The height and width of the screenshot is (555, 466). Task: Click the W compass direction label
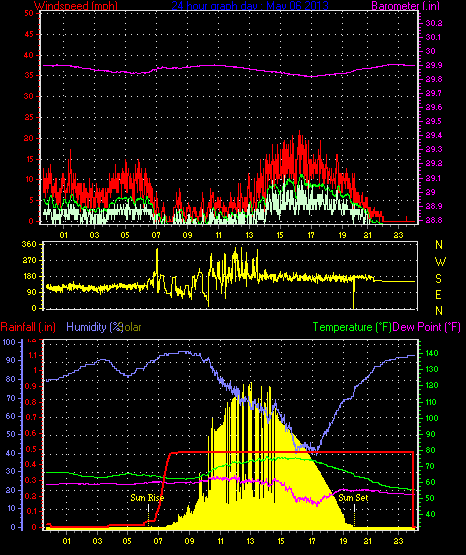click(440, 262)
